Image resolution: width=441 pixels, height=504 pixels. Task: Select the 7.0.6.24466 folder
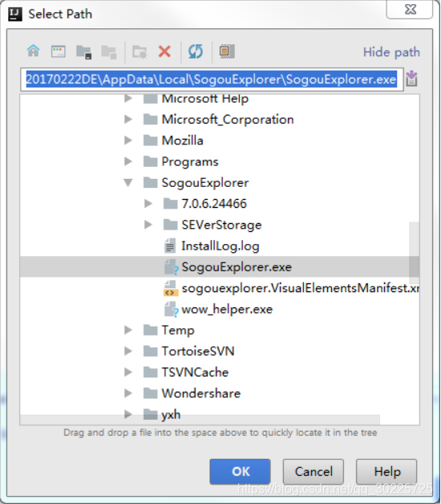click(214, 204)
